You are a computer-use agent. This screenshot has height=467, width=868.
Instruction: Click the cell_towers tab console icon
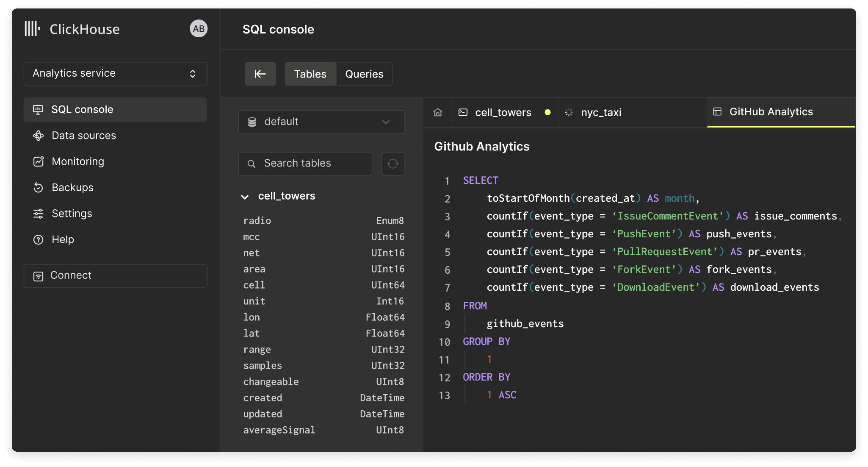click(x=463, y=112)
